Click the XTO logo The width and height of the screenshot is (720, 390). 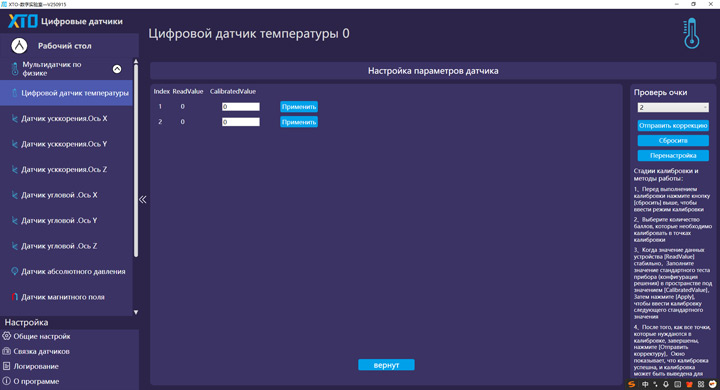[23, 21]
